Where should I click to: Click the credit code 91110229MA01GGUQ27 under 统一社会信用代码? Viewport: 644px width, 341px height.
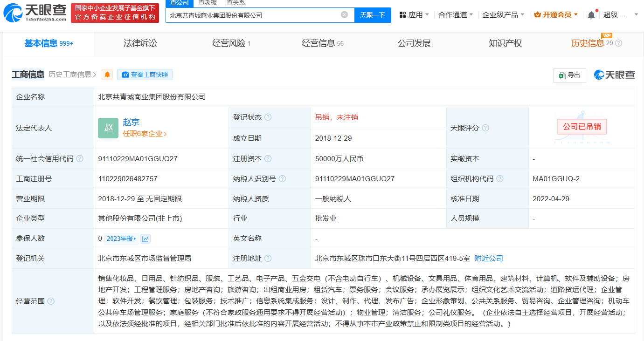[x=138, y=159]
